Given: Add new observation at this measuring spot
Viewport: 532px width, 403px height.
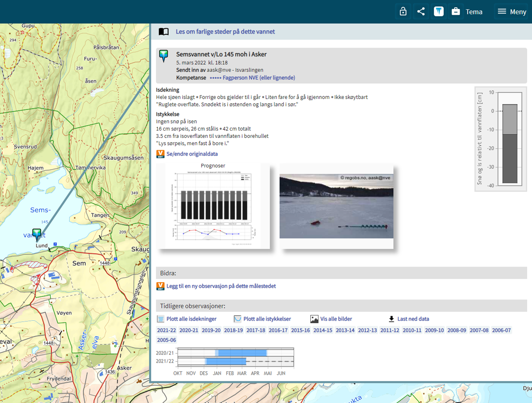Looking at the screenshot, I should pos(221,286).
